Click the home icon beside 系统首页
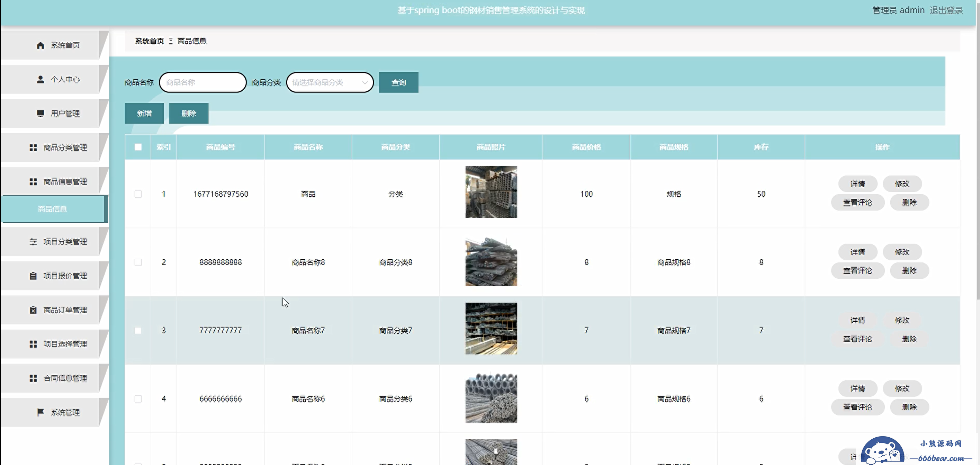 point(40,45)
